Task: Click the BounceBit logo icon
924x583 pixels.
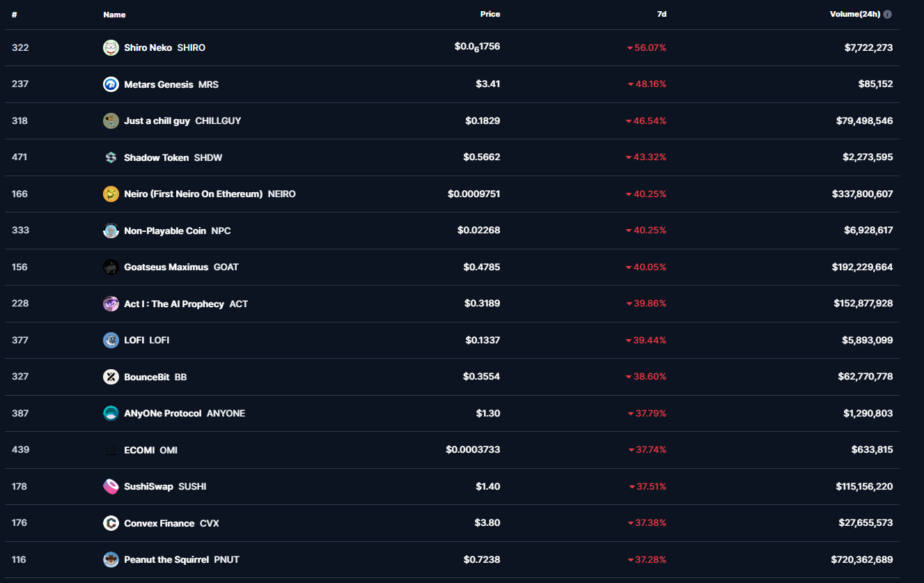Action: 111,377
